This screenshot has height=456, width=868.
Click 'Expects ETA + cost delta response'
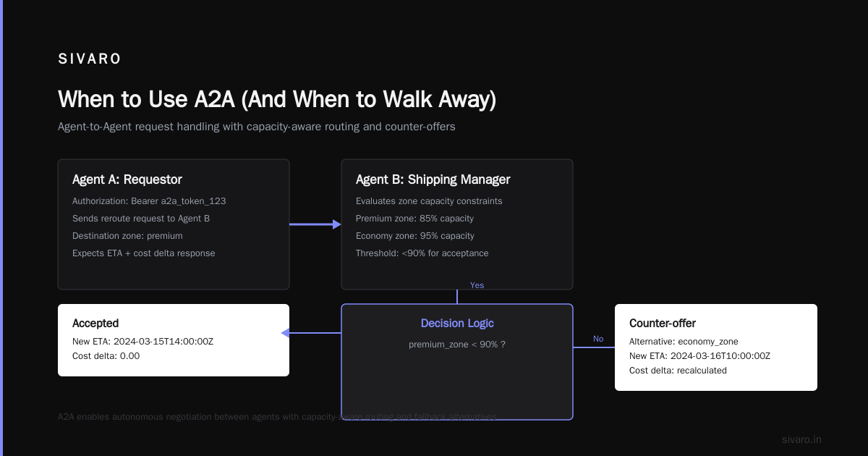(x=144, y=253)
